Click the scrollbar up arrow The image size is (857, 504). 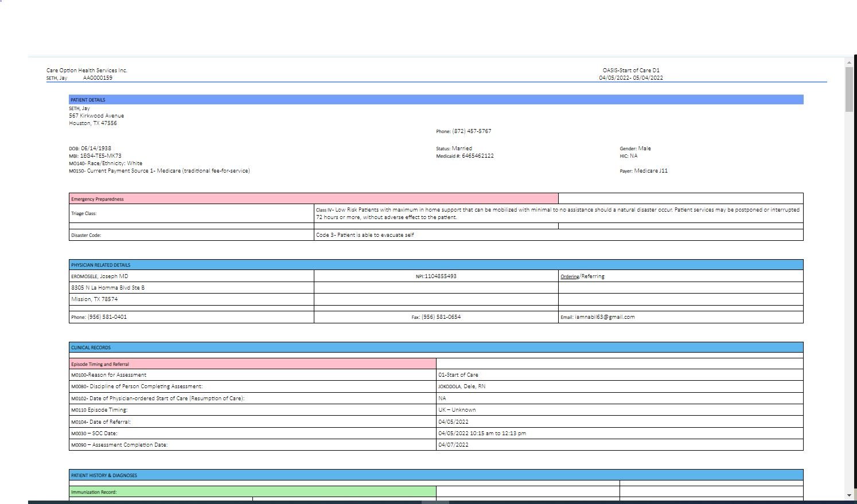click(x=849, y=62)
